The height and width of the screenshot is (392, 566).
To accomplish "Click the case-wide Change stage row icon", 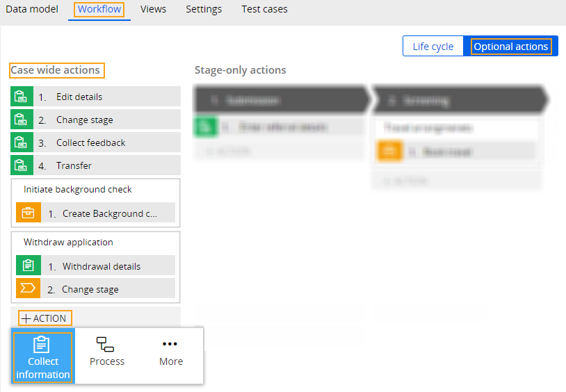I will (x=22, y=120).
